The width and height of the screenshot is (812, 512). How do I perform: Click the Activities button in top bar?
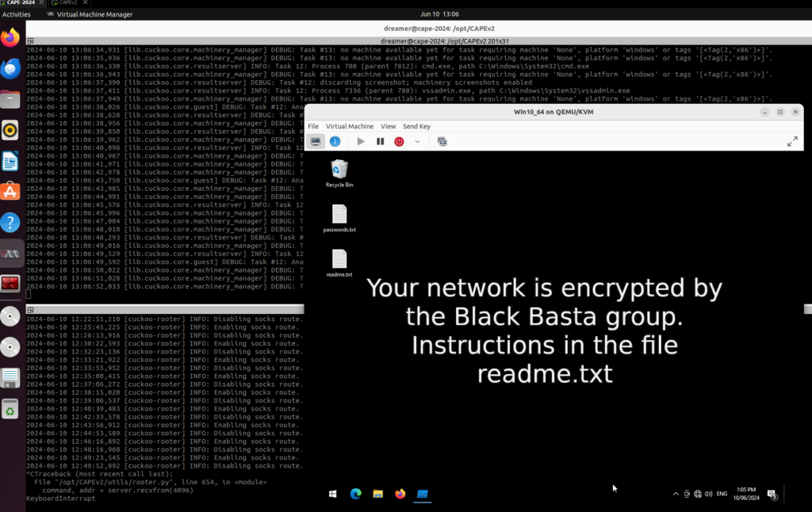pyautogui.click(x=16, y=14)
